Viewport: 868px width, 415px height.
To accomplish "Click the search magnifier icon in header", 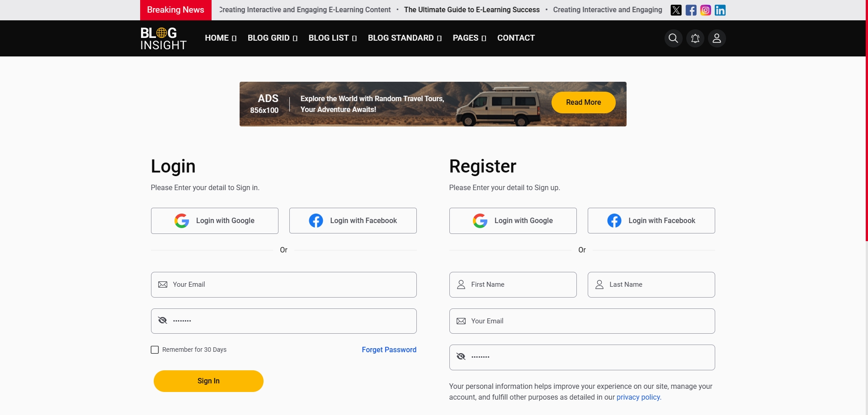I will (673, 38).
